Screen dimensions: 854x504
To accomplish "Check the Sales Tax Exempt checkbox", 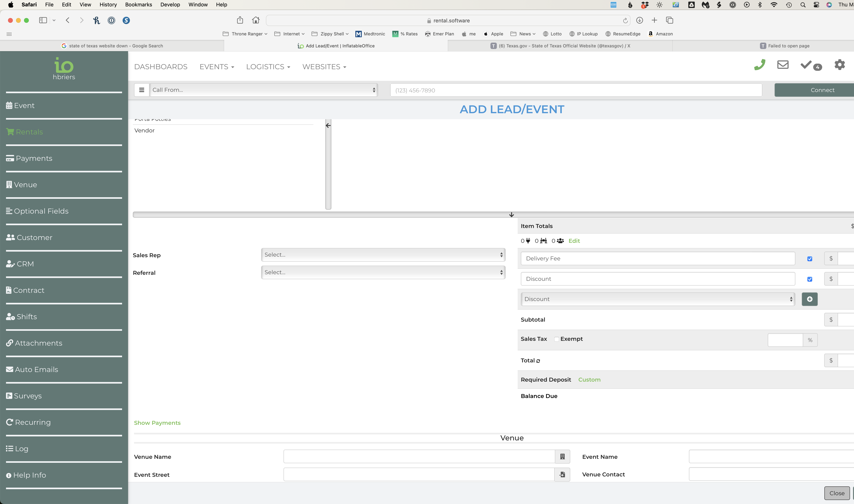I will coord(556,339).
